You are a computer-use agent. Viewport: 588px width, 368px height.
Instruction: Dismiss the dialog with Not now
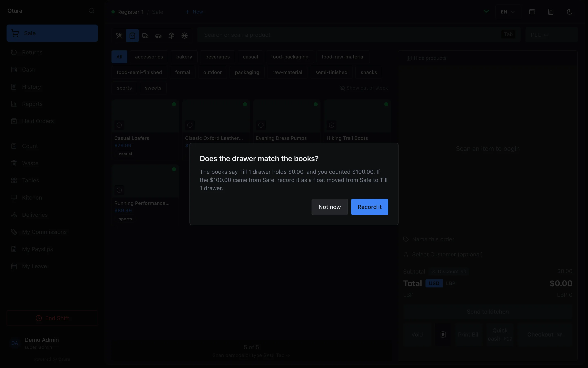pos(330,207)
